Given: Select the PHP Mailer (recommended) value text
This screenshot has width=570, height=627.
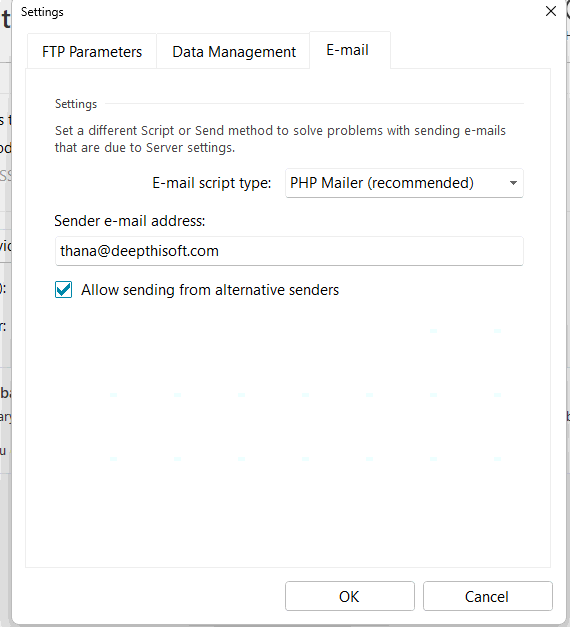Looking at the screenshot, I should (382, 183).
